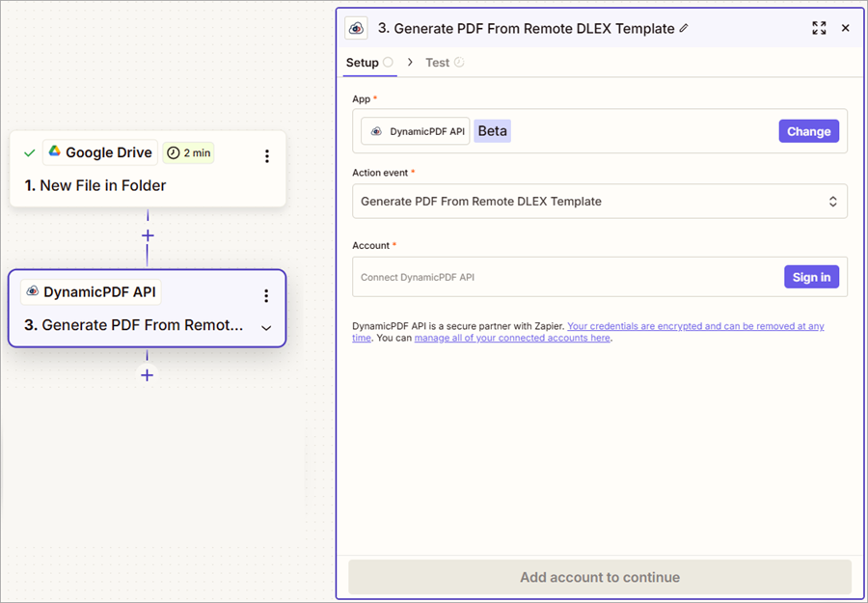Click the green checkmark on Google Drive step
The height and width of the screenshot is (603, 868).
pos(30,152)
